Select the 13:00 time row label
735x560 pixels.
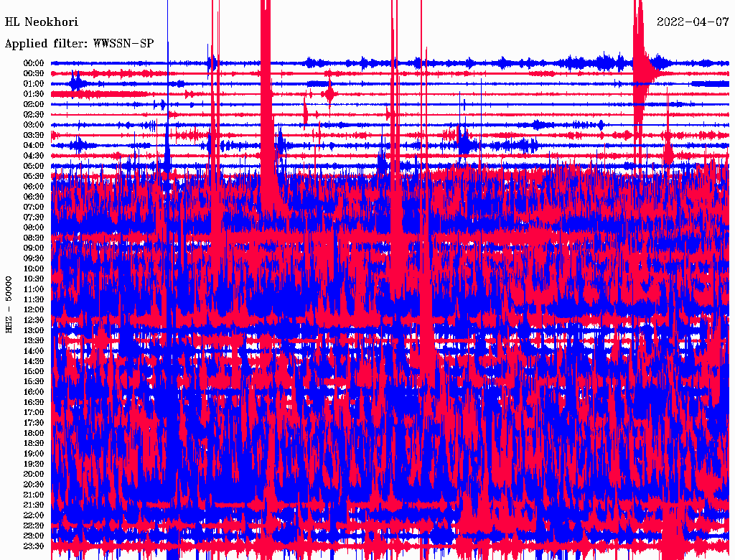coord(34,330)
